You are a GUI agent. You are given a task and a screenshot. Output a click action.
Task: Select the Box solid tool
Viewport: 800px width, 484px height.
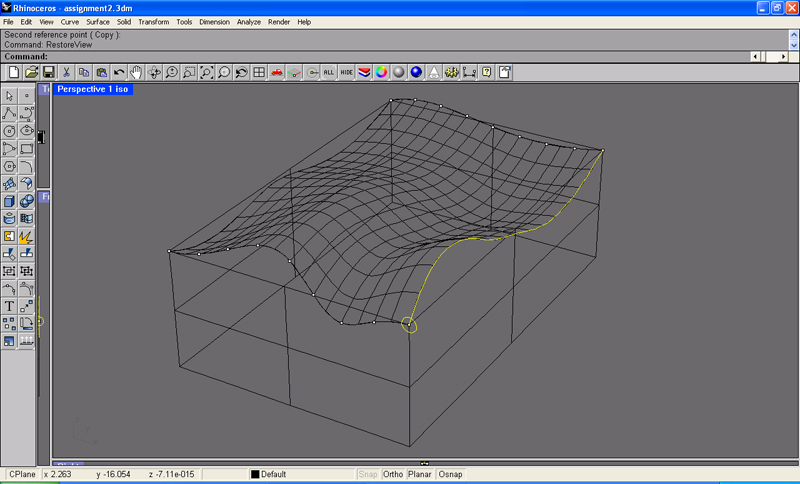pyautogui.click(x=9, y=201)
